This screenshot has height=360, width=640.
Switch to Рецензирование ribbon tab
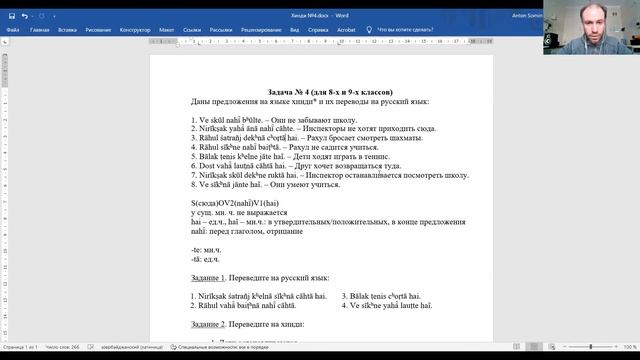(261, 30)
